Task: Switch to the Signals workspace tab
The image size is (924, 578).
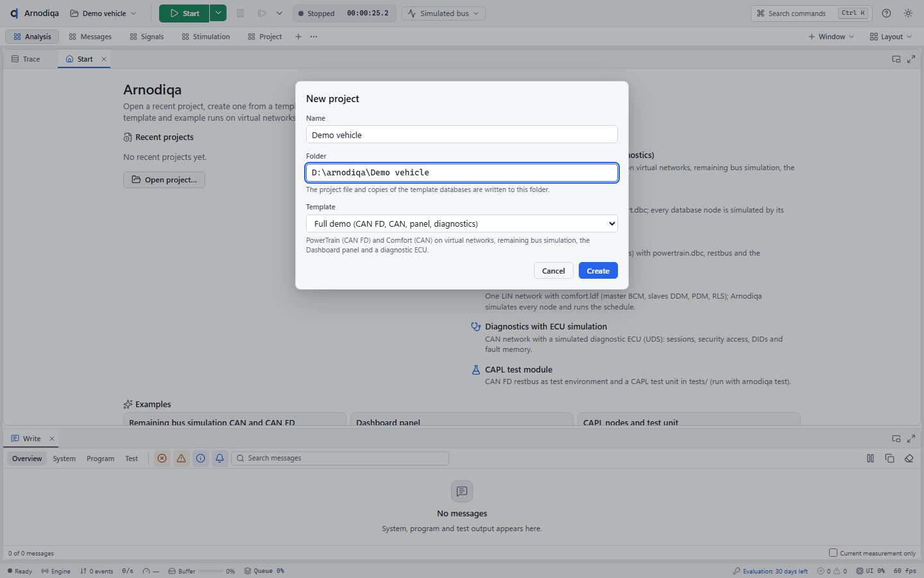Action: tap(146, 37)
